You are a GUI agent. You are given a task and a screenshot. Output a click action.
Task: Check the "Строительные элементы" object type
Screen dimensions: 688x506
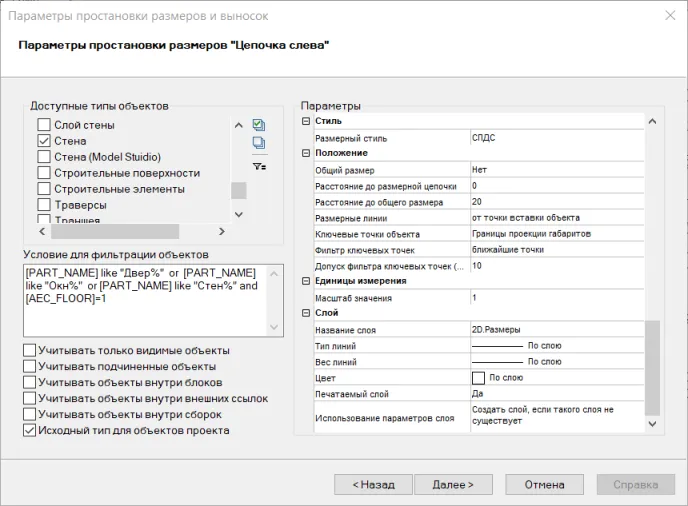44,189
